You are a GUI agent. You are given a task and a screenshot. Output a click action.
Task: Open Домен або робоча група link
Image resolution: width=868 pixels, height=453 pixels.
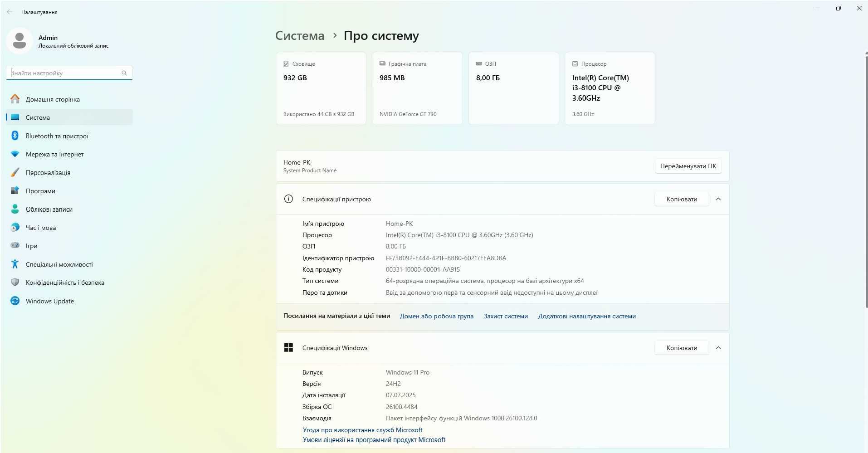pos(436,316)
